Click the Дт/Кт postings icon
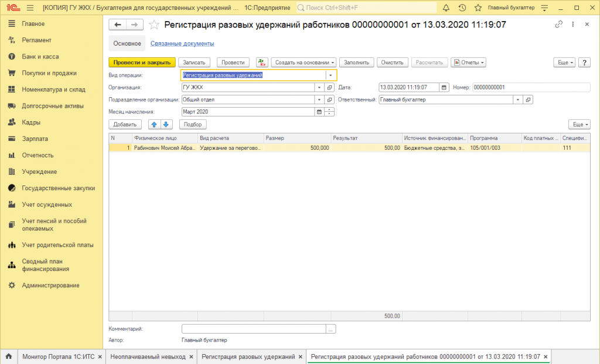600x364 pixels. [x=262, y=63]
